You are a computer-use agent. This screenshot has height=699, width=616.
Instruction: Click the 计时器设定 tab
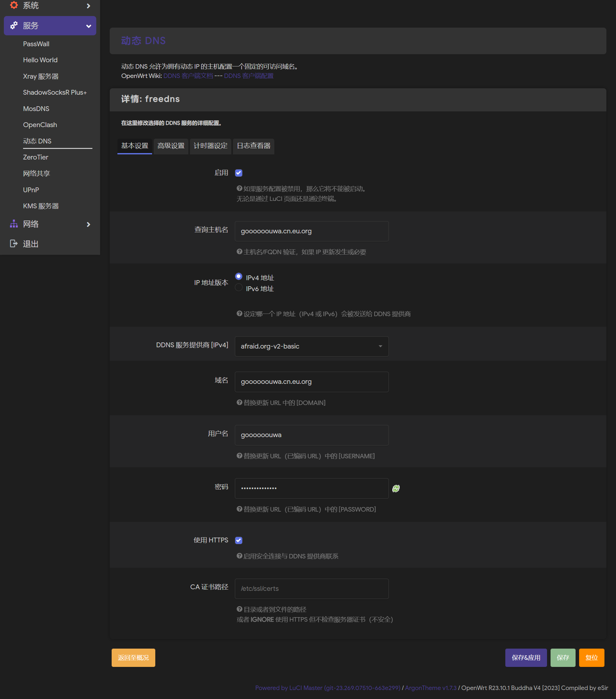click(210, 145)
